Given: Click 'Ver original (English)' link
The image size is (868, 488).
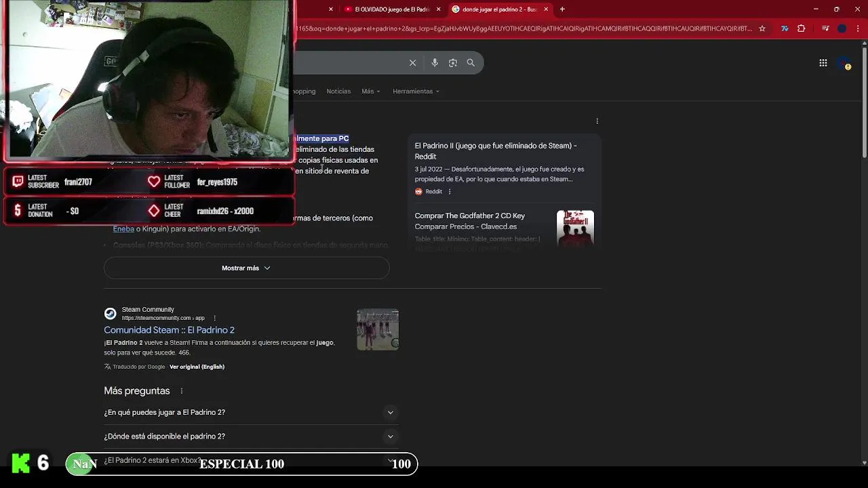Looking at the screenshot, I should [197, 367].
